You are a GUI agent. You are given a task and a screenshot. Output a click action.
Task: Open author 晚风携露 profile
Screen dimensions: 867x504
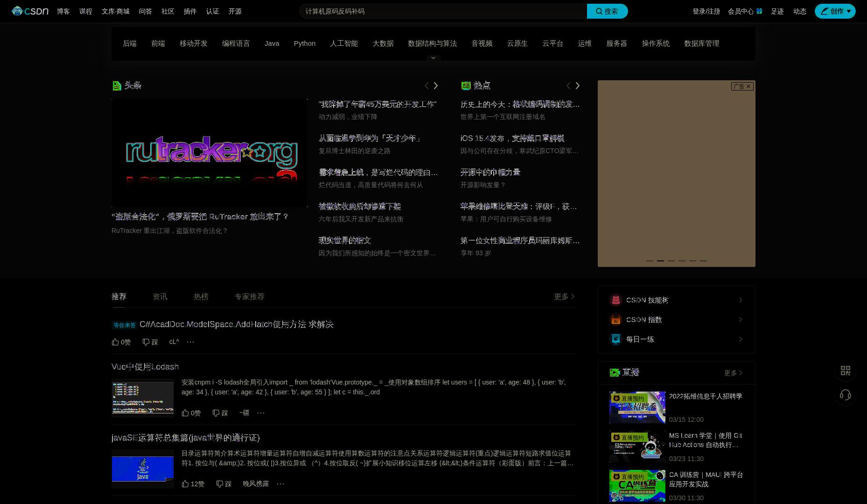pos(256,484)
